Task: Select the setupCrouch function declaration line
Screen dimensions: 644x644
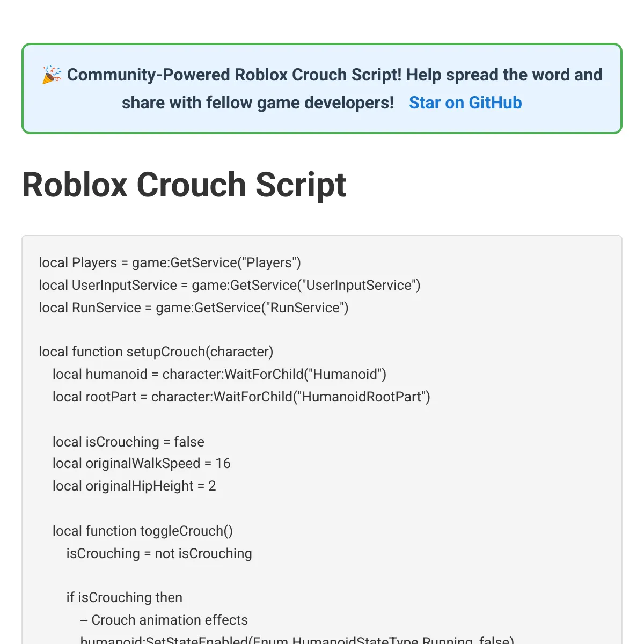Action: pyautogui.click(x=156, y=352)
